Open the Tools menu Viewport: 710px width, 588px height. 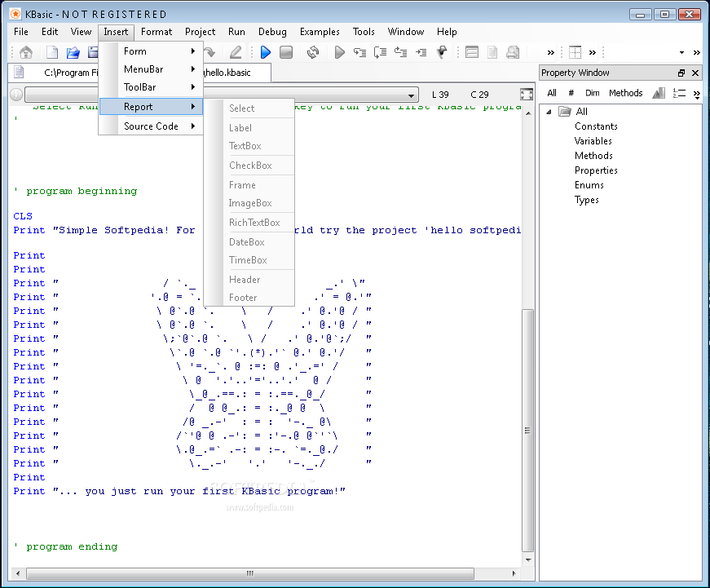pyautogui.click(x=364, y=32)
